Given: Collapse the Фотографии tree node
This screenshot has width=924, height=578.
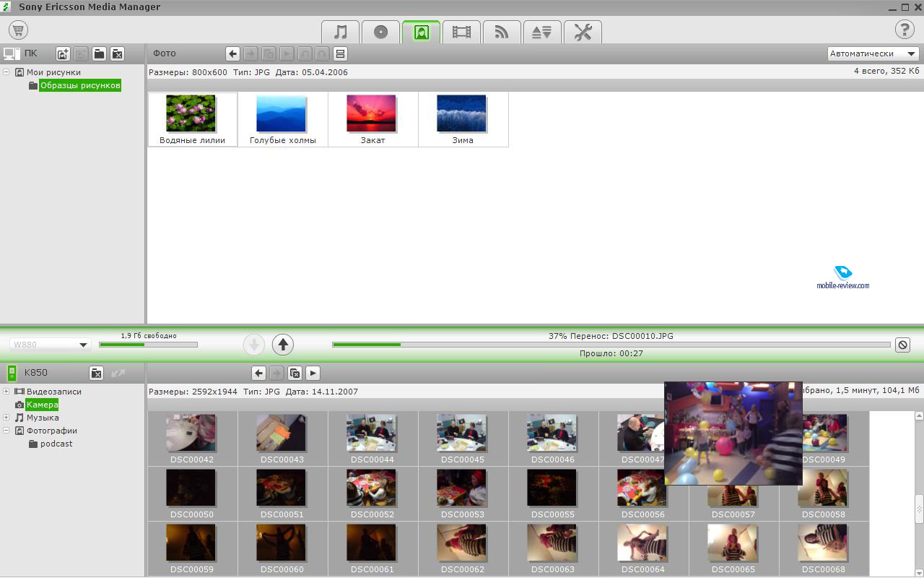Looking at the screenshot, I should [x=6, y=431].
